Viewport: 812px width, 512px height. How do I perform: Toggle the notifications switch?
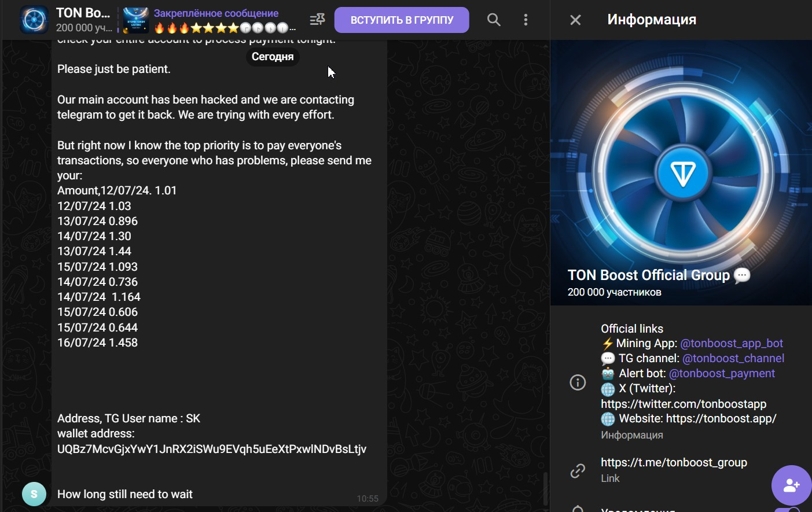pos(788,510)
